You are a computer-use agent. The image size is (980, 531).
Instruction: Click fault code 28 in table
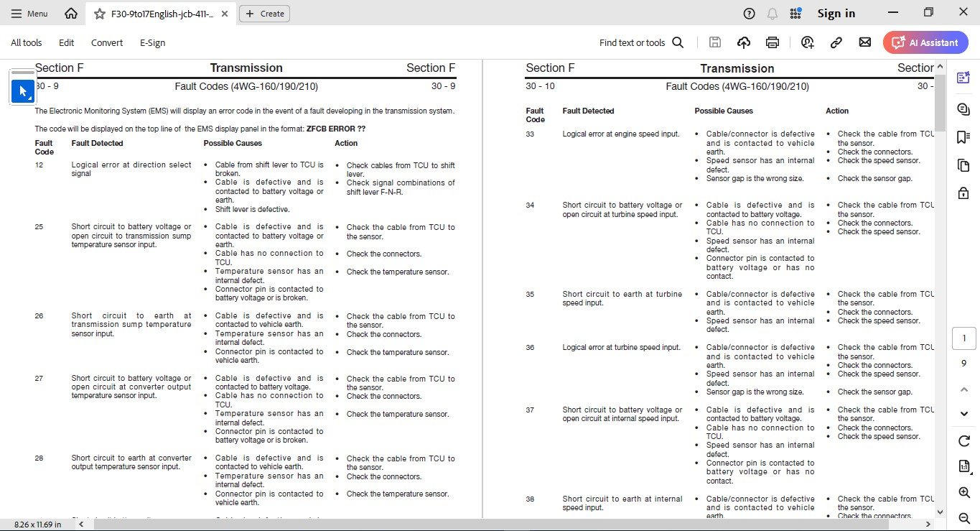[x=39, y=458]
